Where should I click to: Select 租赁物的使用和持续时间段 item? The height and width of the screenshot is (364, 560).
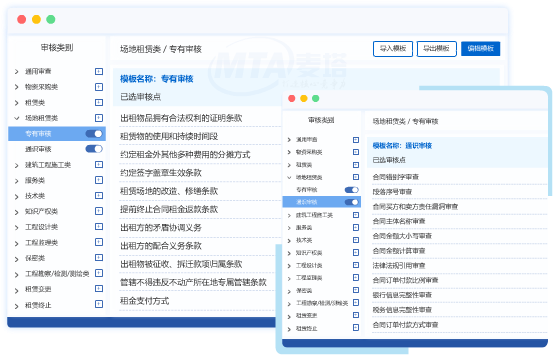tap(169, 136)
